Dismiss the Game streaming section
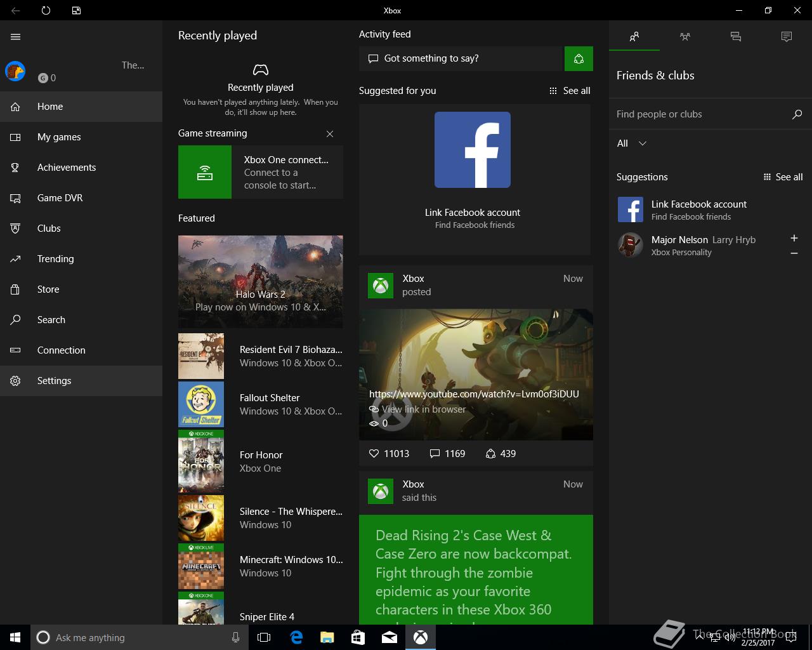The height and width of the screenshot is (650, 812). click(x=330, y=134)
